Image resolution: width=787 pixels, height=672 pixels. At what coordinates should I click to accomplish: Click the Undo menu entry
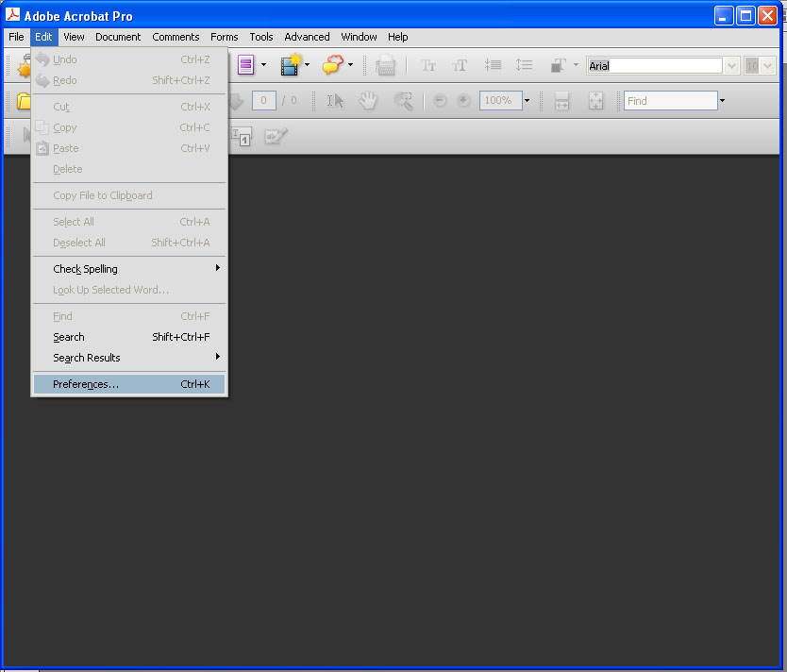pyautogui.click(x=129, y=59)
